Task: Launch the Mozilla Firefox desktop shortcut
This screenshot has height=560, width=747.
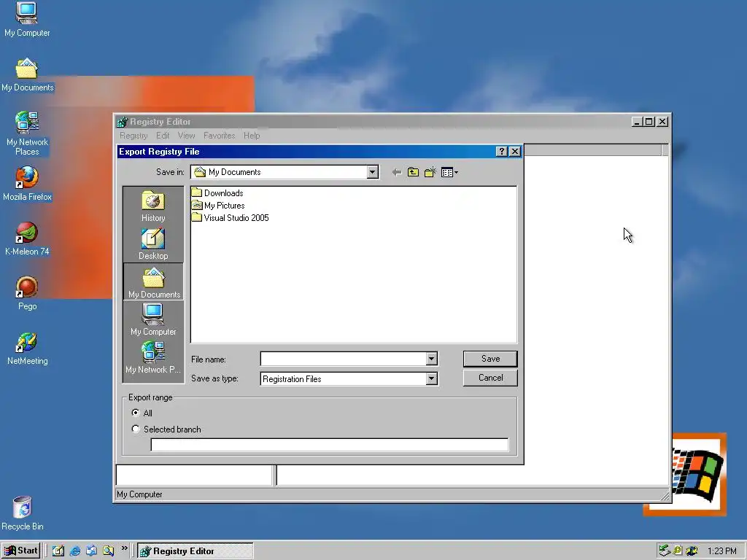Action: pyautogui.click(x=27, y=184)
